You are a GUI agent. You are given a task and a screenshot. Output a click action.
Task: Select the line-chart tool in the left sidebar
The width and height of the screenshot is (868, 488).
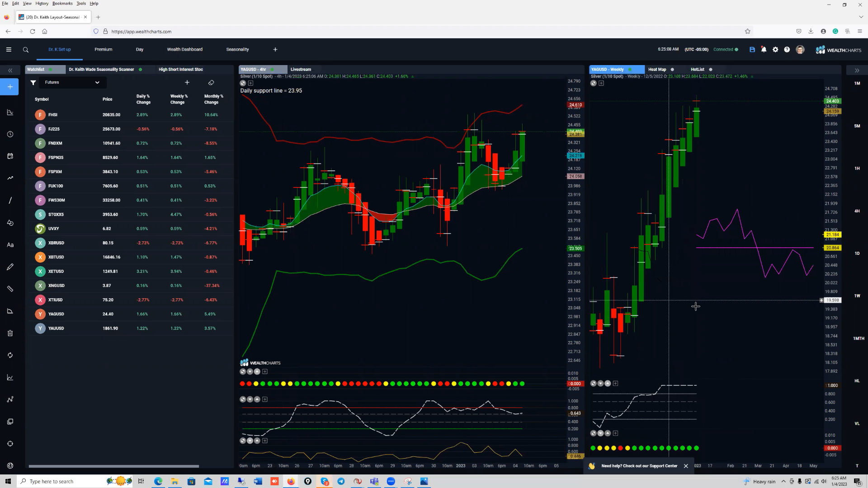pyautogui.click(x=10, y=113)
